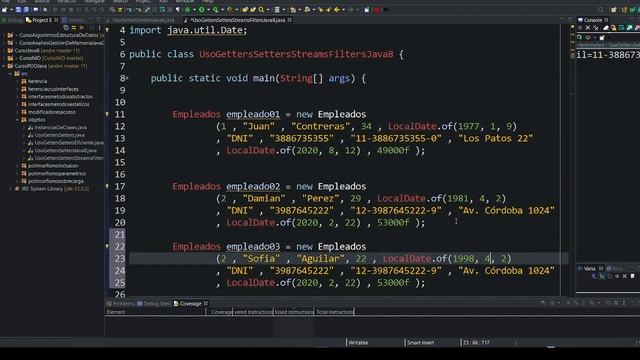
Task: Click the Save All toolbar icon
Action: (26, 10)
